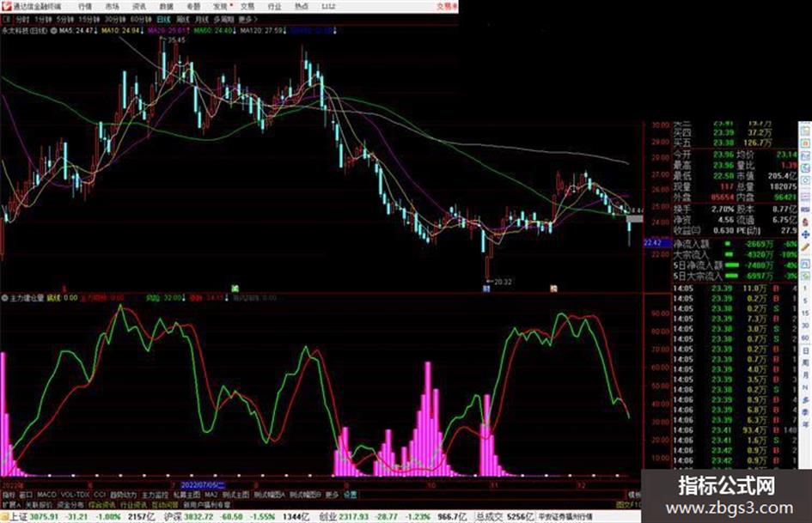812x523 pixels.
Task: Expand 更多 indicators in bottom bar
Action: (x=332, y=495)
